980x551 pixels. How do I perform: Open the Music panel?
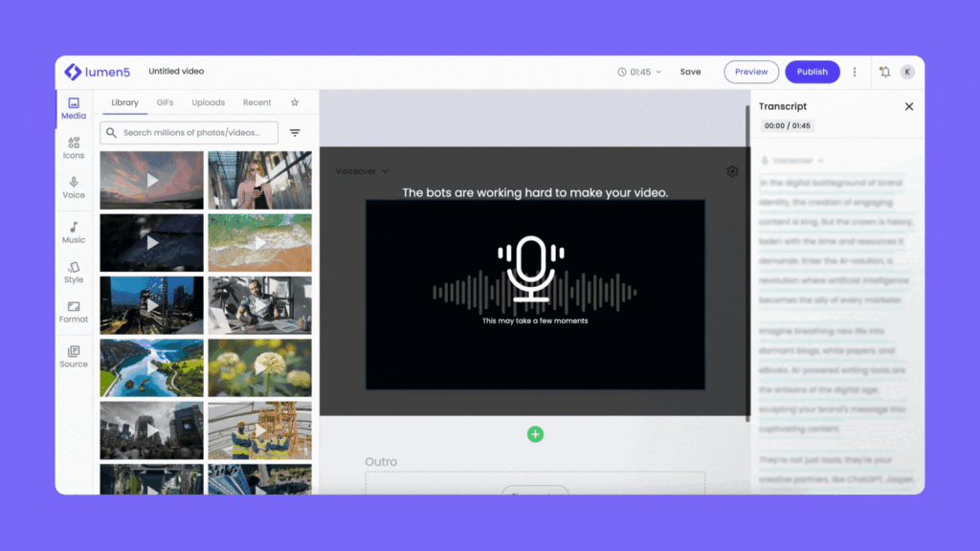(74, 232)
